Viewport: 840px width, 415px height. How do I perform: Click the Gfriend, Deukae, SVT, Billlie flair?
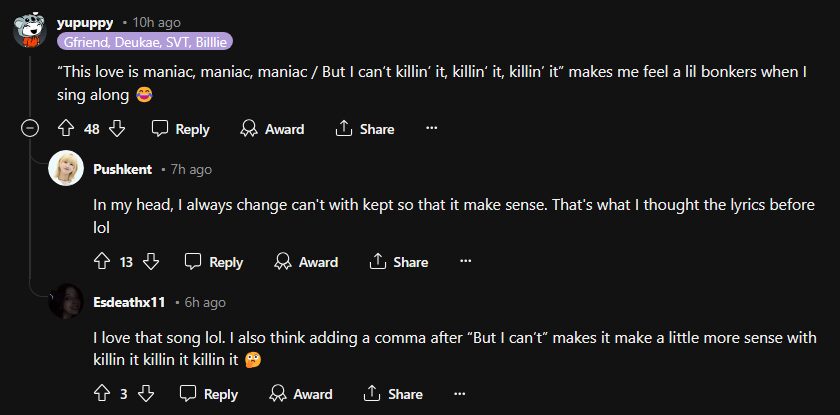coord(145,41)
